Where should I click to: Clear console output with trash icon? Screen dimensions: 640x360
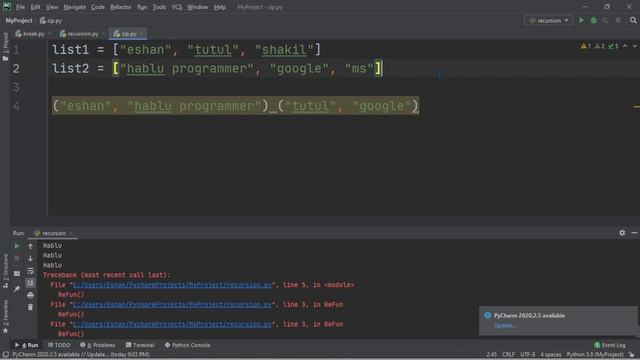[30, 307]
